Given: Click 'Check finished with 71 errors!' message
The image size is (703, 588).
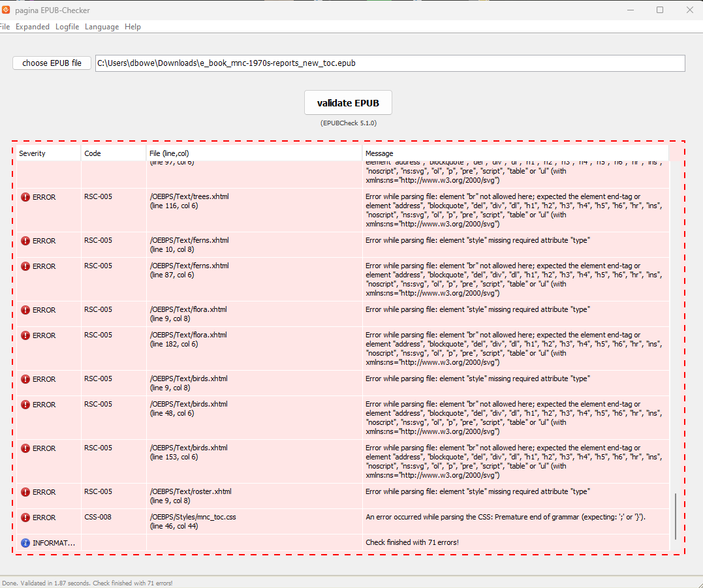Looking at the screenshot, I should (x=412, y=542).
